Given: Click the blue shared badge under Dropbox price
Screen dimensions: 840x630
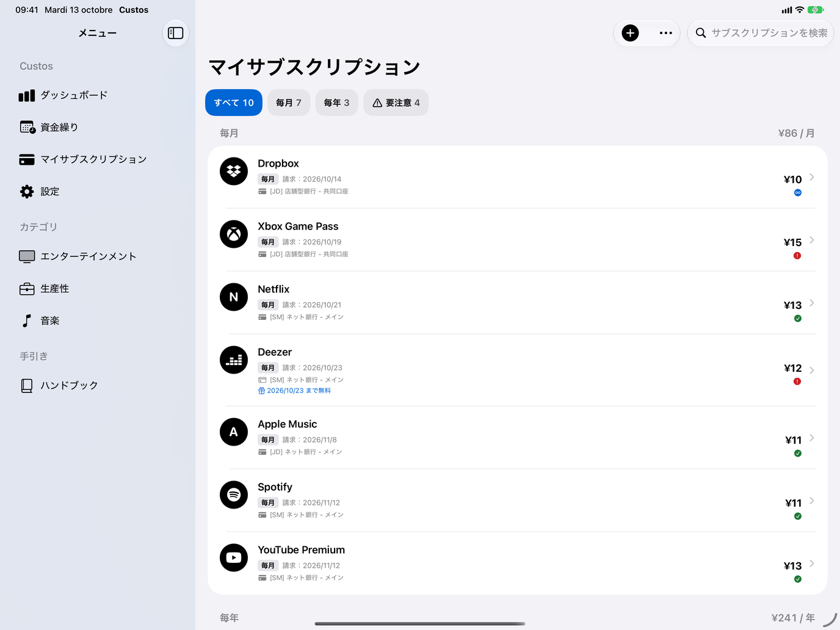Looking at the screenshot, I should click(798, 193).
